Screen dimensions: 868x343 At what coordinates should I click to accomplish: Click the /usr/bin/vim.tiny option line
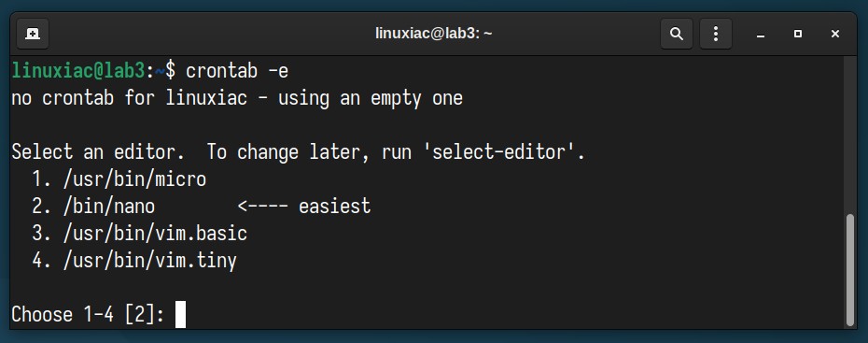click(x=134, y=261)
